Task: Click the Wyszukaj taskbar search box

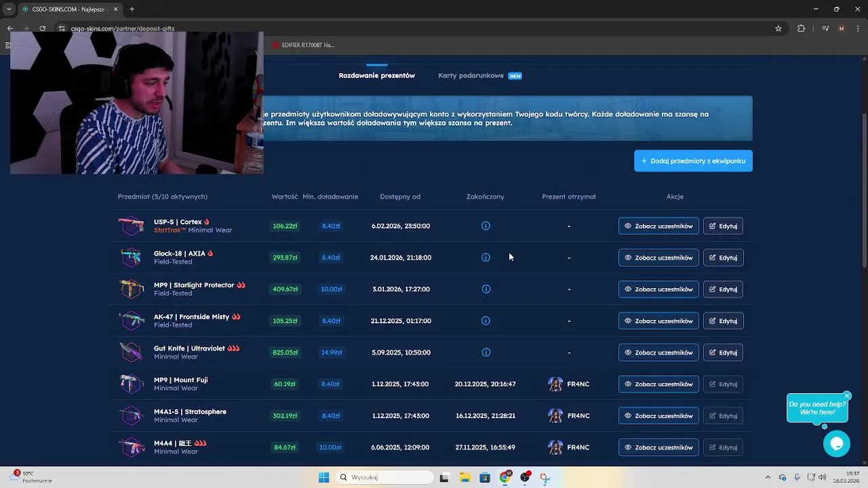Action: click(385, 477)
